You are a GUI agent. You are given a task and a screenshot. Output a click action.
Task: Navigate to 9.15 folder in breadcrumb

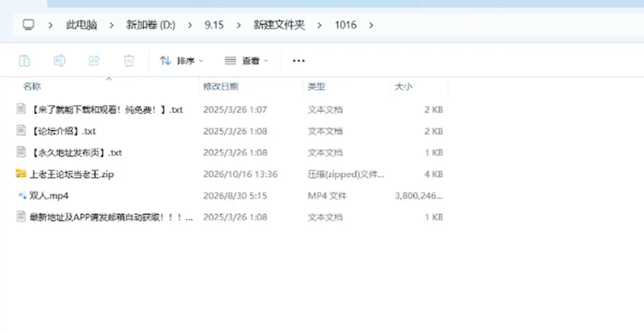coord(214,25)
